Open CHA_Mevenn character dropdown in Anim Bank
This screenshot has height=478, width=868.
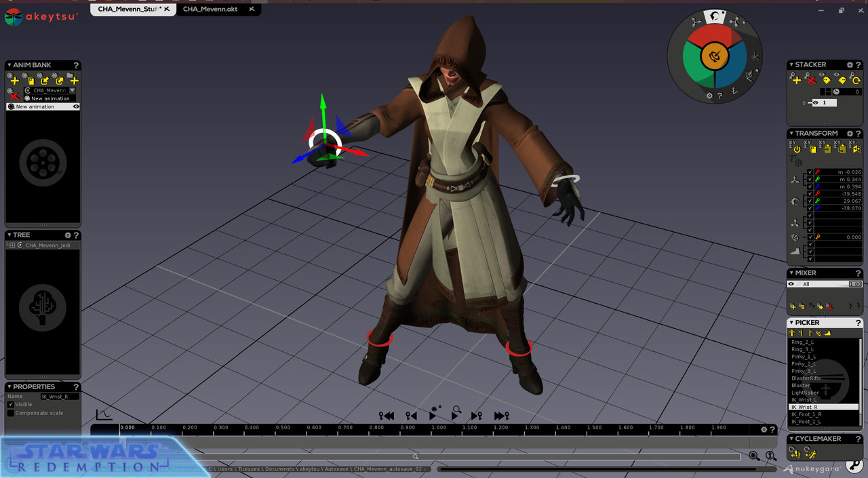pos(72,90)
